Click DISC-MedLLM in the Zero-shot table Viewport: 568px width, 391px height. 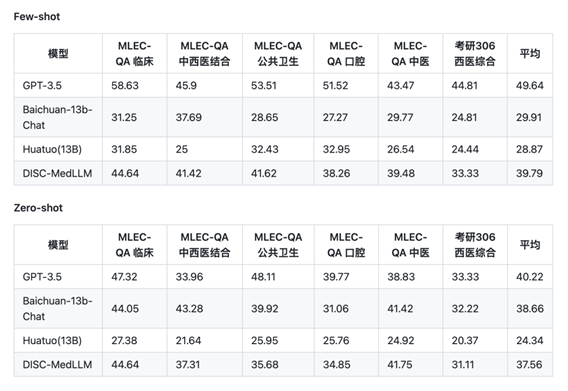57,365
